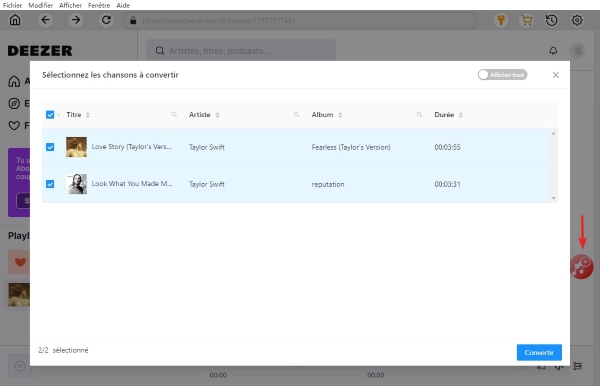Screen dimensions: 600x386
Task: Click the DEEZER logo
Action: pyautogui.click(x=40, y=50)
